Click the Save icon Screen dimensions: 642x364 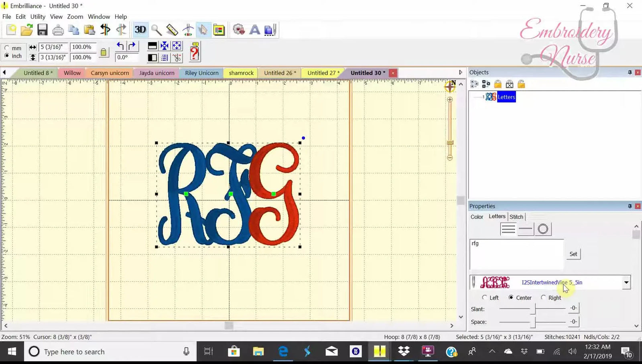(42, 30)
